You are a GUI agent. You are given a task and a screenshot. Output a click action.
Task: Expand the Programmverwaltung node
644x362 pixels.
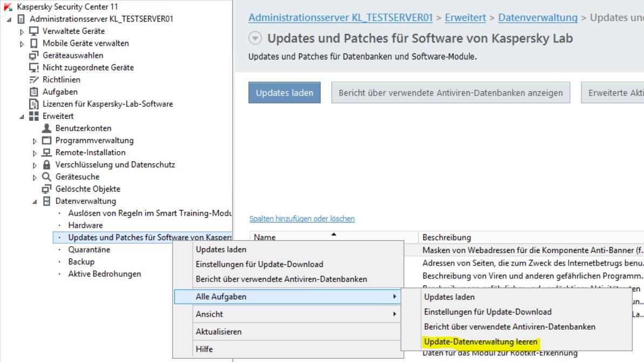[x=35, y=141]
